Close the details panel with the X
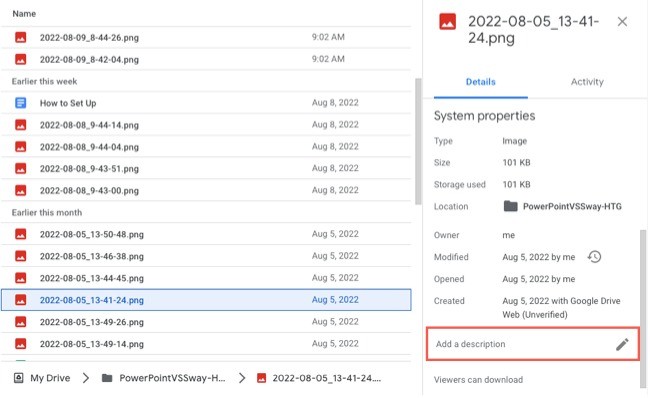 (x=622, y=22)
